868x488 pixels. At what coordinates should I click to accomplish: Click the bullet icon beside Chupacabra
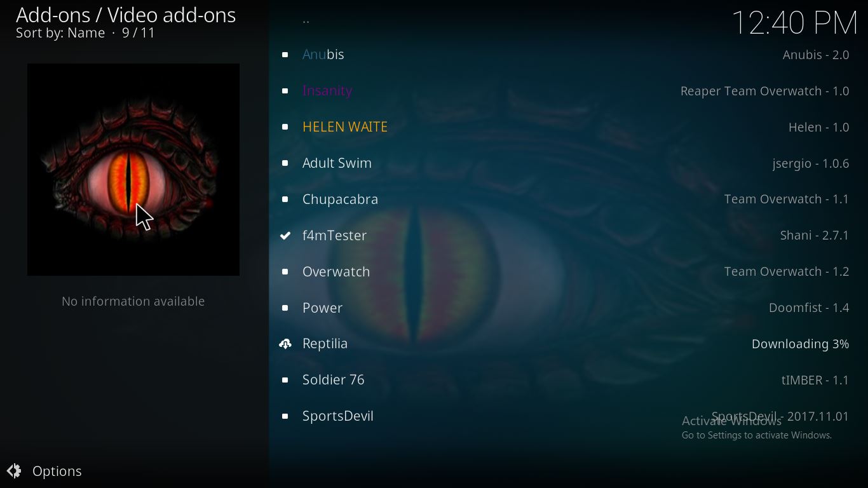[x=285, y=200]
